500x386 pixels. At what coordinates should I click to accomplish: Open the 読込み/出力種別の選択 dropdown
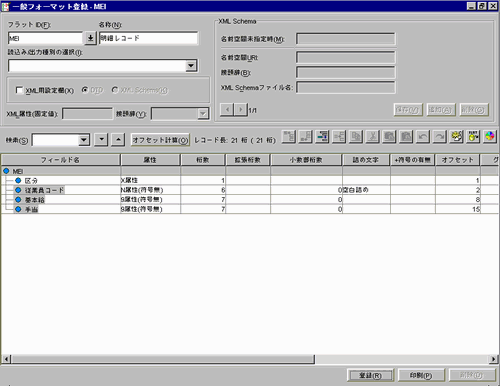click(x=191, y=66)
